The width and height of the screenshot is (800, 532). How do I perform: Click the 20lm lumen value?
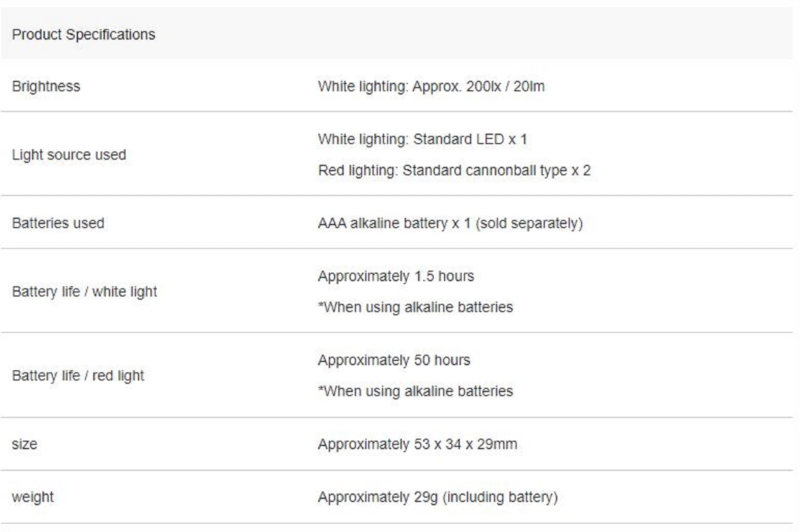coord(529,86)
